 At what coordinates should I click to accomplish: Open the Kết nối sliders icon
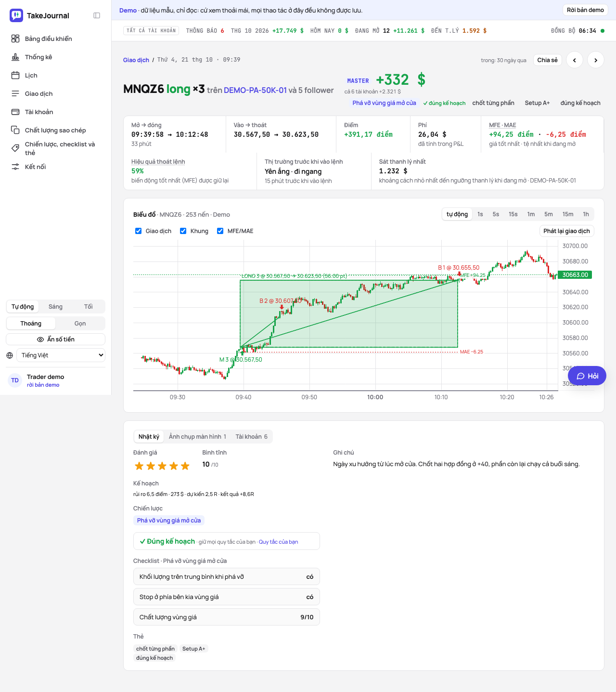coord(15,167)
